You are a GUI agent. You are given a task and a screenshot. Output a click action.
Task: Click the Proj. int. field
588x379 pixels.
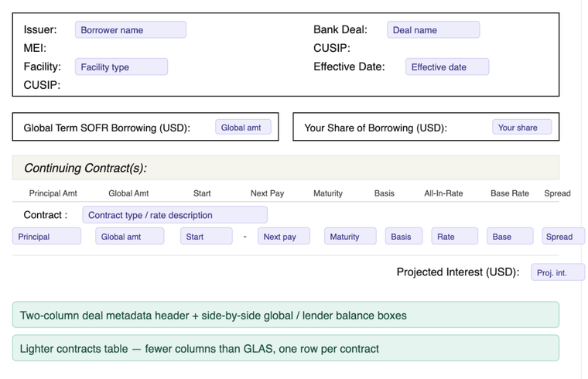point(558,272)
